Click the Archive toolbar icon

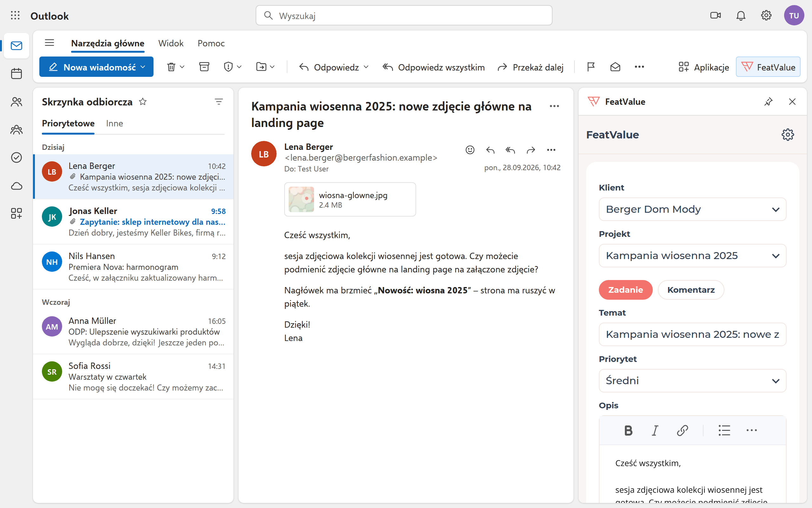(204, 67)
